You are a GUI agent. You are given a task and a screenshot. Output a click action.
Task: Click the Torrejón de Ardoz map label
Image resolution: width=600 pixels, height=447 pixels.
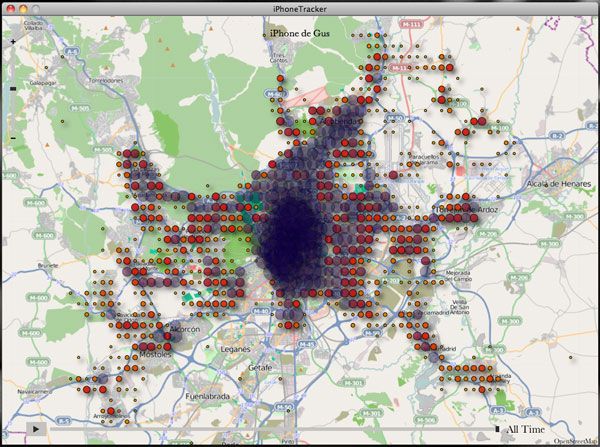tap(466, 210)
